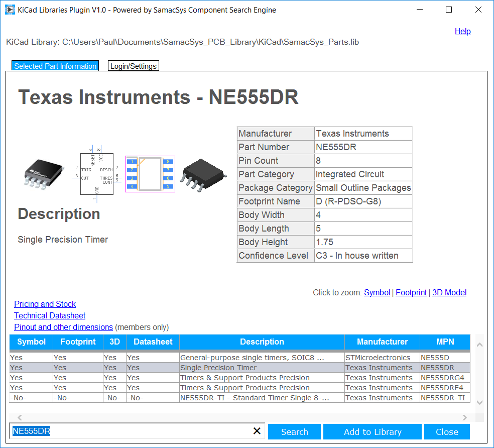Screen dimensions: 494x448
Task: Select the NE555DRG4 result row
Action: (240, 378)
